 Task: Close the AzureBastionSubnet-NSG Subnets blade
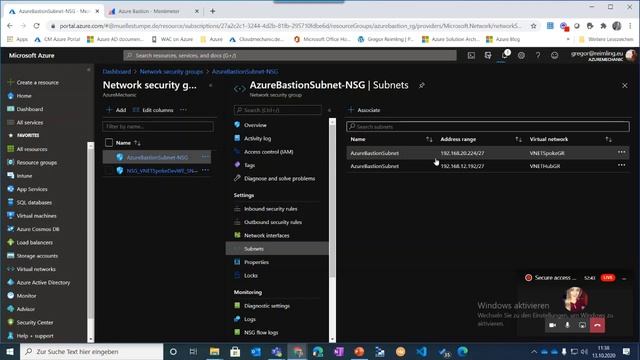point(624,85)
